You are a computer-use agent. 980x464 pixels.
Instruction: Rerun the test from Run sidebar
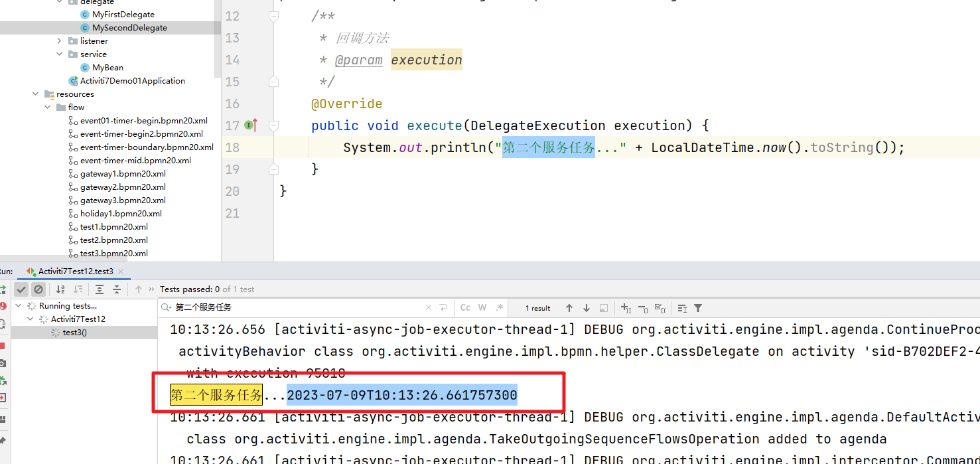coord(3,289)
